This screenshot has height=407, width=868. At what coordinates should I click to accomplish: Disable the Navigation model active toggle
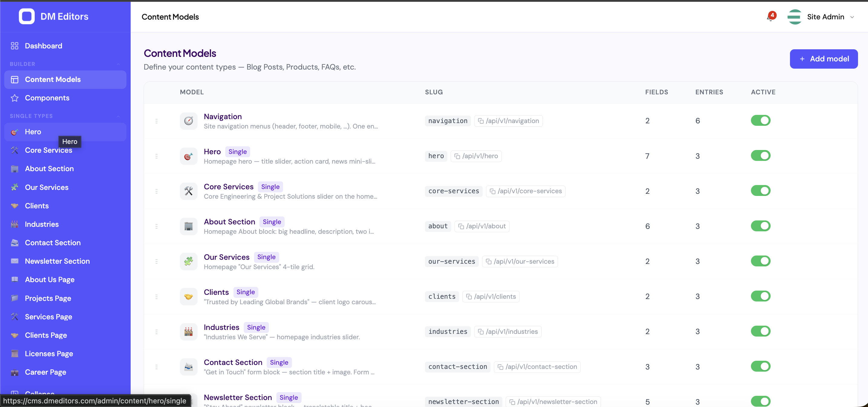tap(761, 121)
